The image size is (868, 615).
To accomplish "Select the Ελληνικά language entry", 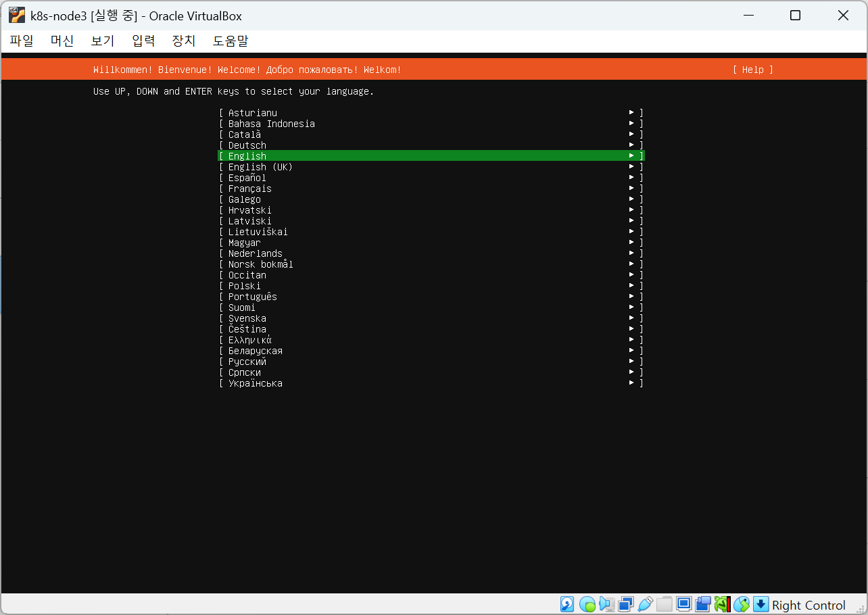I will (431, 340).
